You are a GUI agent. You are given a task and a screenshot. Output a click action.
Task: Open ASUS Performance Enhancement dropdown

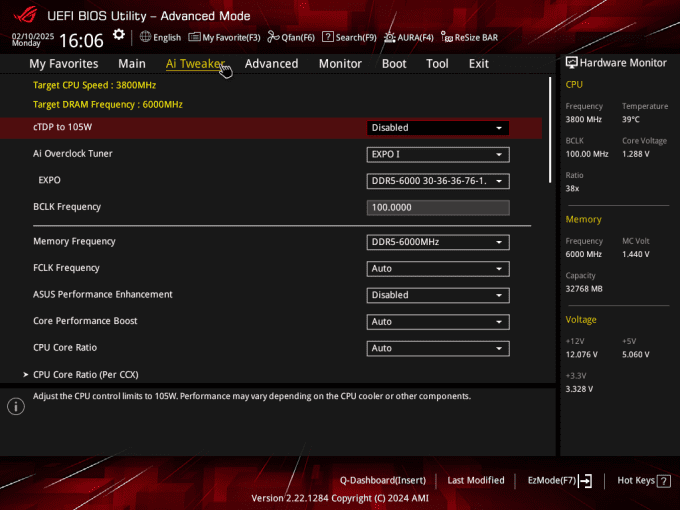(x=438, y=295)
